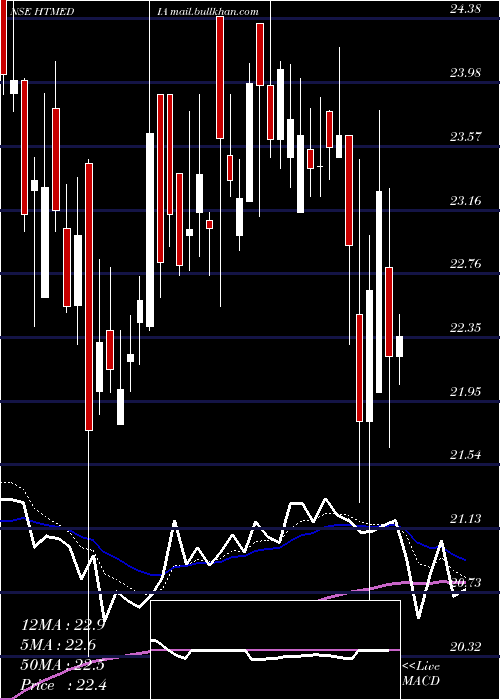The height and width of the screenshot is (700, 500).
Task: Click the 5MA : 22.6 legend entry
Action: (58, 645)
